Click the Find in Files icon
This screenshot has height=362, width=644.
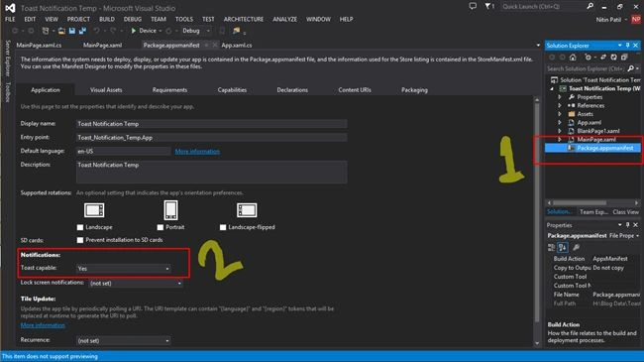[x=236, y=31]
